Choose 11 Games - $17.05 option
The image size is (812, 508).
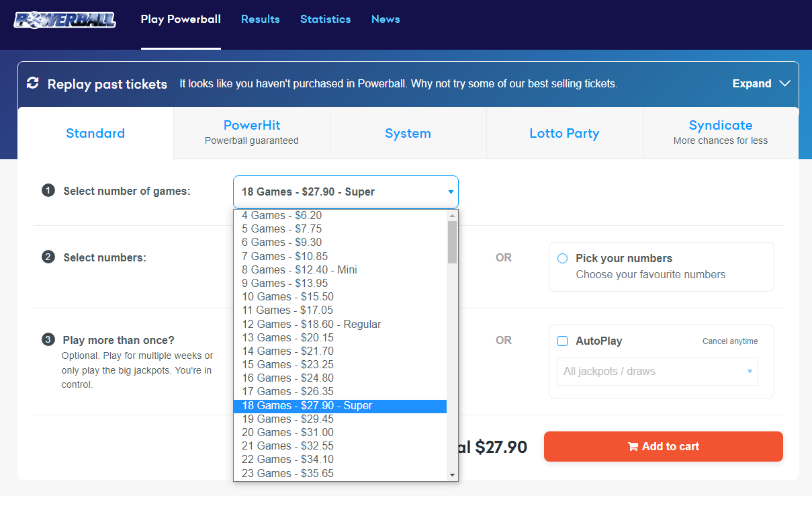(340, 310)
